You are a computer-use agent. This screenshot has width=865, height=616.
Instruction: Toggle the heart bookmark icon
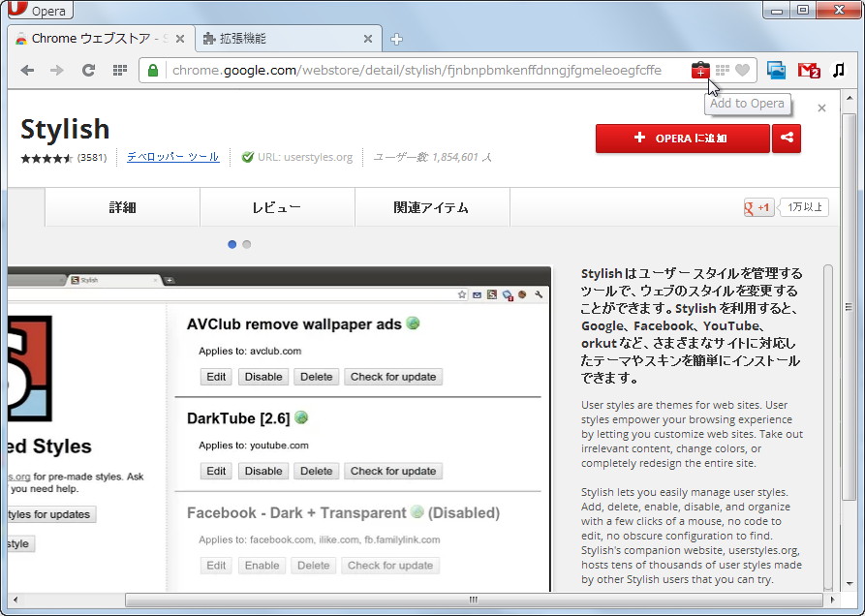click(743, 70)
